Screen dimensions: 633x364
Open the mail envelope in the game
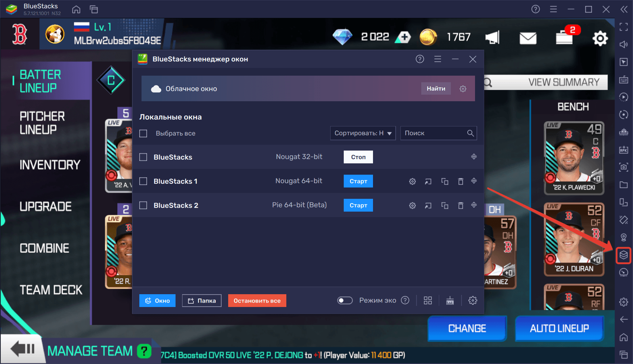[x=528, y=38]
